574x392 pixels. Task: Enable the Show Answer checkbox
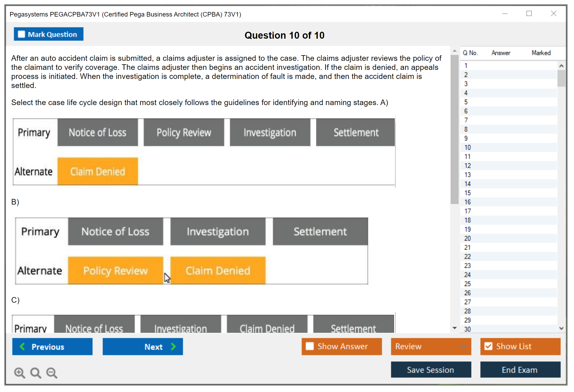click(310, 346)
